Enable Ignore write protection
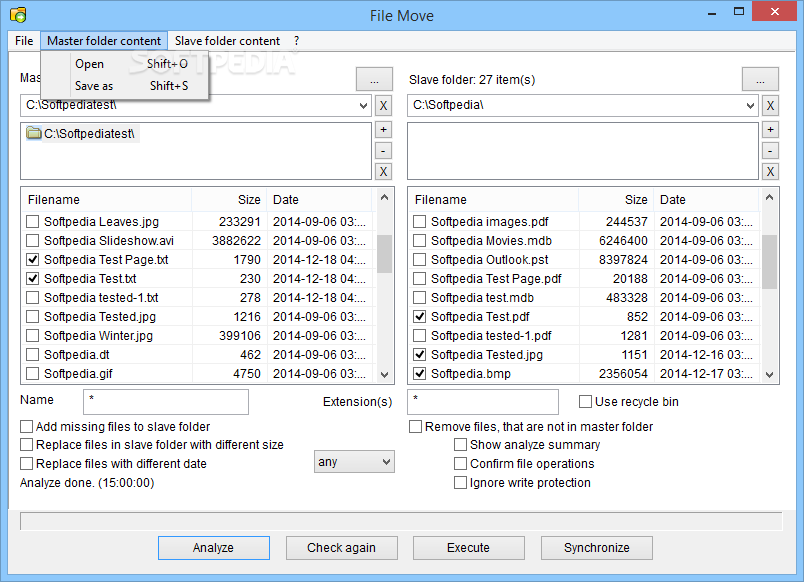 [460, 483]
